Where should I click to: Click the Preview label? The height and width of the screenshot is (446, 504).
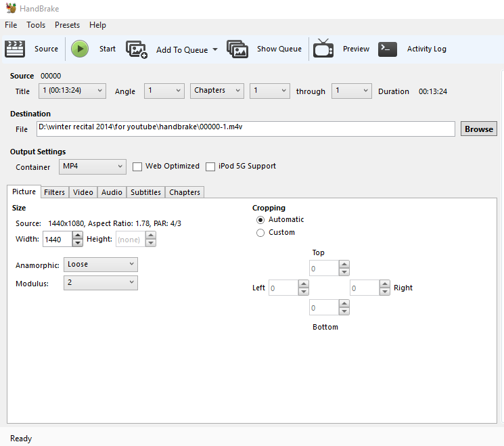click(x=356, y=49)
